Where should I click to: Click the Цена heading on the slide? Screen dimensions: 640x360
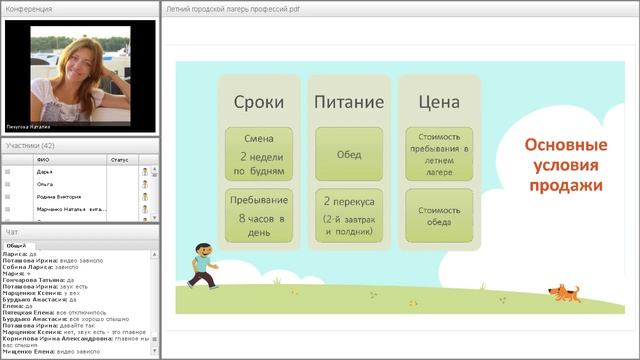coord(439,102)
